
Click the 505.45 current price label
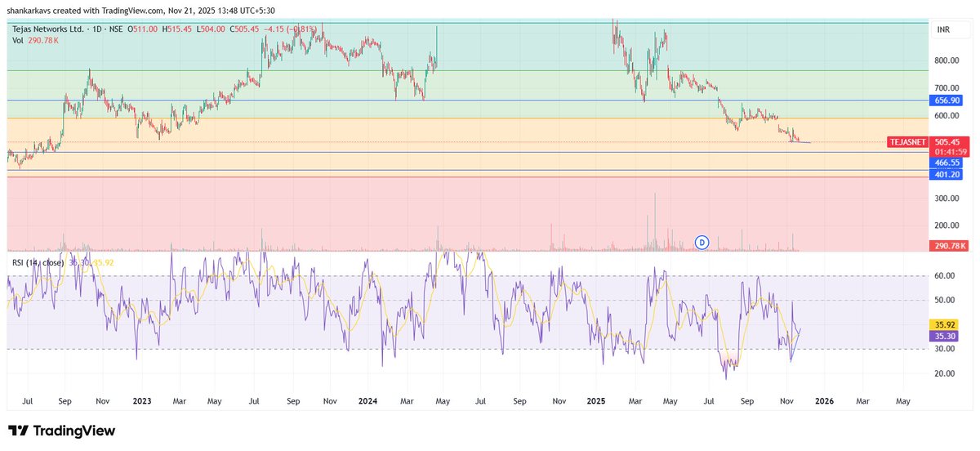tap(950, 141)
